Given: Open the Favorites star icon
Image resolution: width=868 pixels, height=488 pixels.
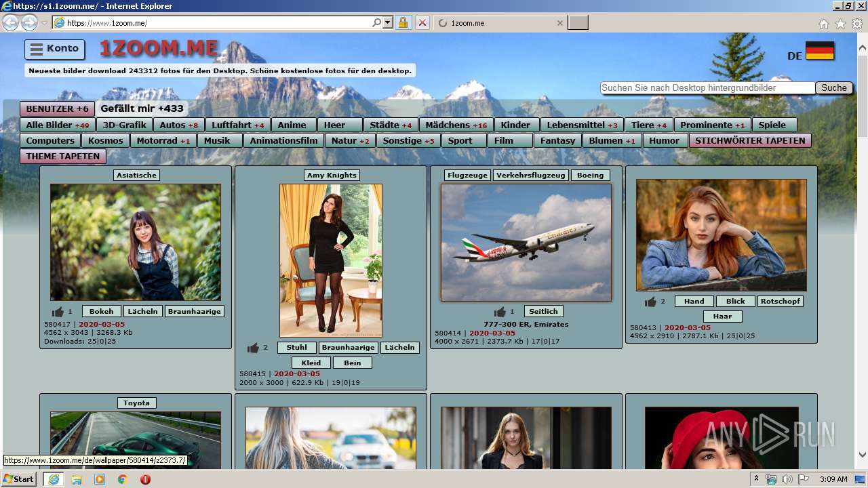Looking at the screenshot, I should tap(840, 24).
